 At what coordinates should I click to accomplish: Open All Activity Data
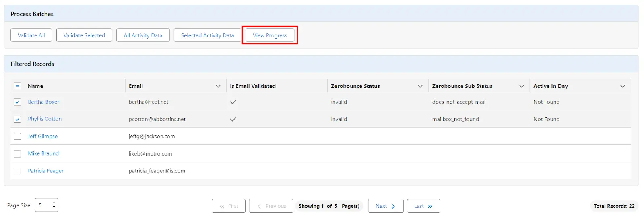tap(143, 35)
